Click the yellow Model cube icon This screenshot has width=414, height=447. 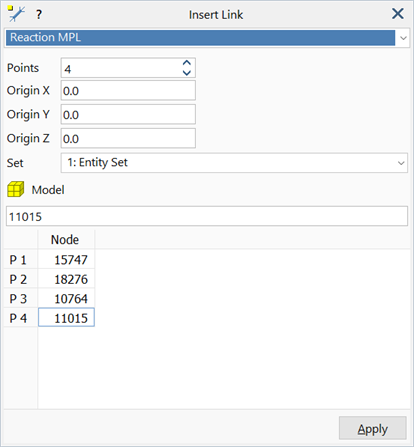click(x=15, y=189)
